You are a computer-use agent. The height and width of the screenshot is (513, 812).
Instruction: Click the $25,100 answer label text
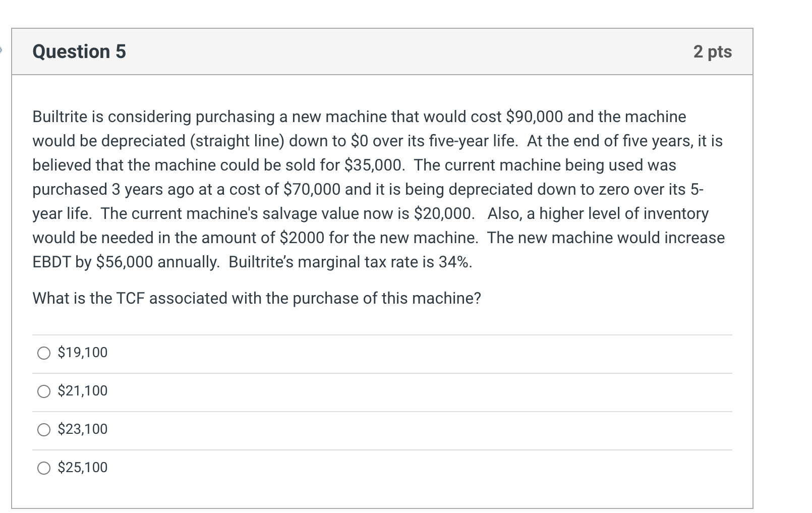[82, 468]
